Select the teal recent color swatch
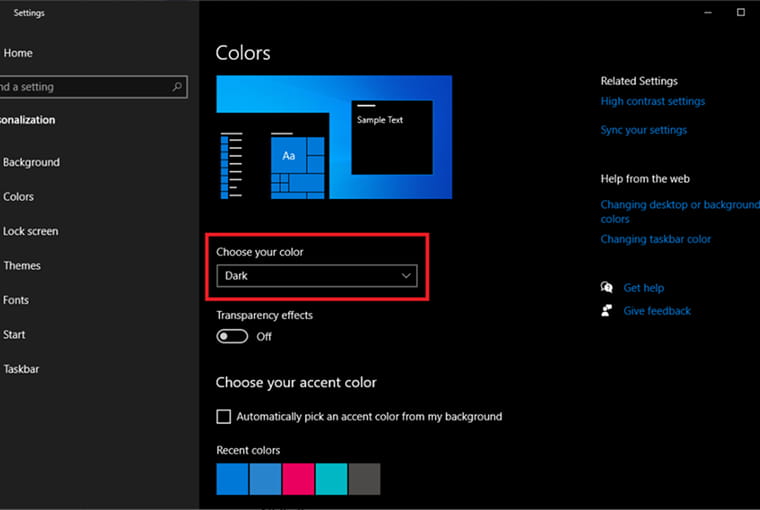This screenshot has width=760, height=510. 331,479
